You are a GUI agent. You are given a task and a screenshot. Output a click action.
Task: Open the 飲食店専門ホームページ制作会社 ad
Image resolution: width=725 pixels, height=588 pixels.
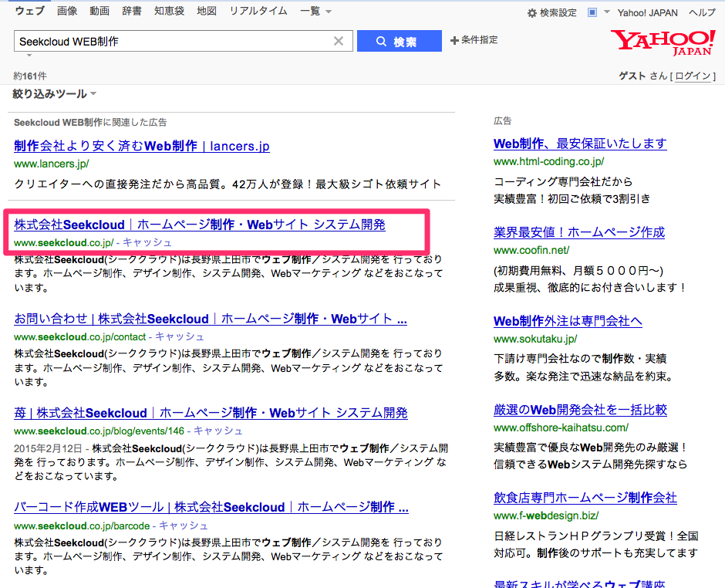click(x=585, y=498)
